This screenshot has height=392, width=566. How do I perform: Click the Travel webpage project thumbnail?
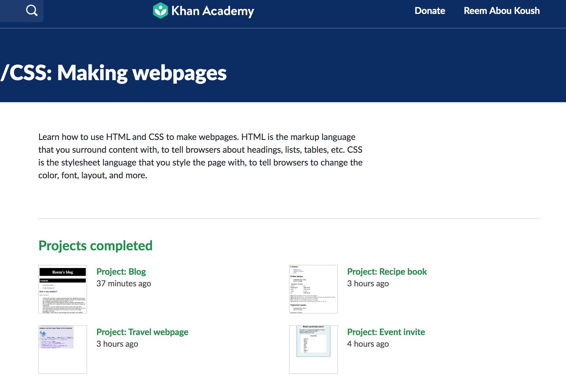click(x=63, y=350)
